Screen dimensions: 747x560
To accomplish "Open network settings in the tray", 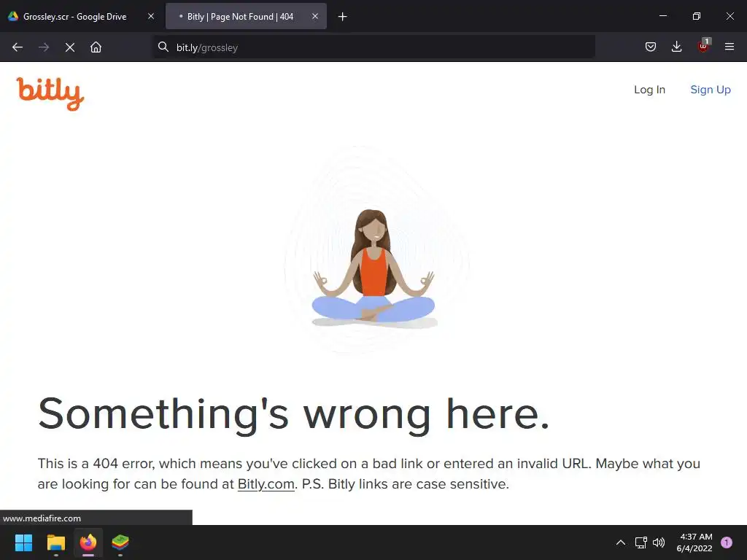I will 640,542.
